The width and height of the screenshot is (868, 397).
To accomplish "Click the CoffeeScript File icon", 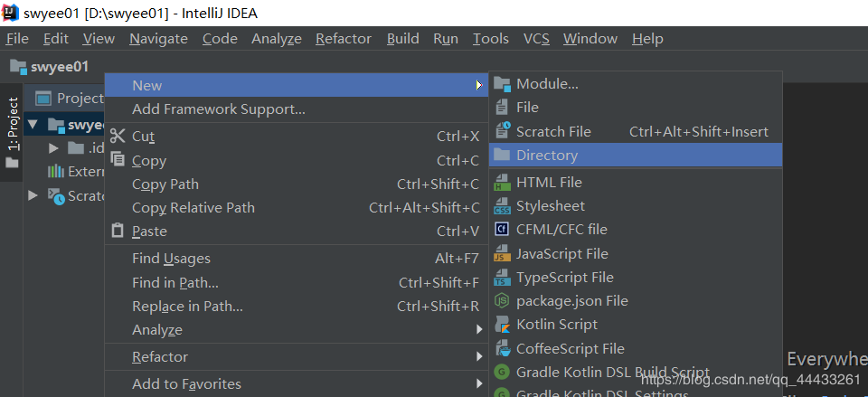I will pos(502,348).
